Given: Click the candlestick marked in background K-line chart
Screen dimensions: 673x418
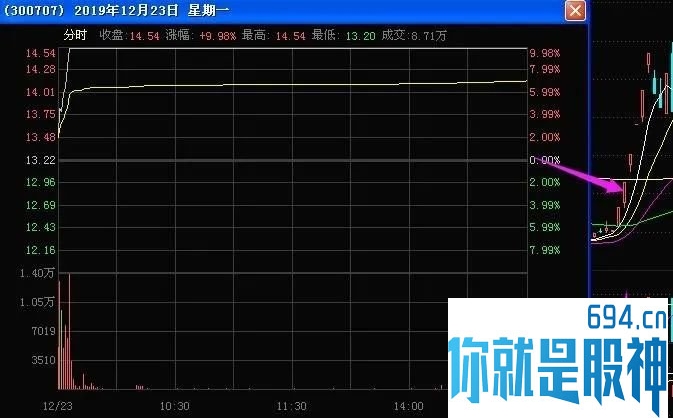Looking at the screenshot, I should (x=624, y=193).
